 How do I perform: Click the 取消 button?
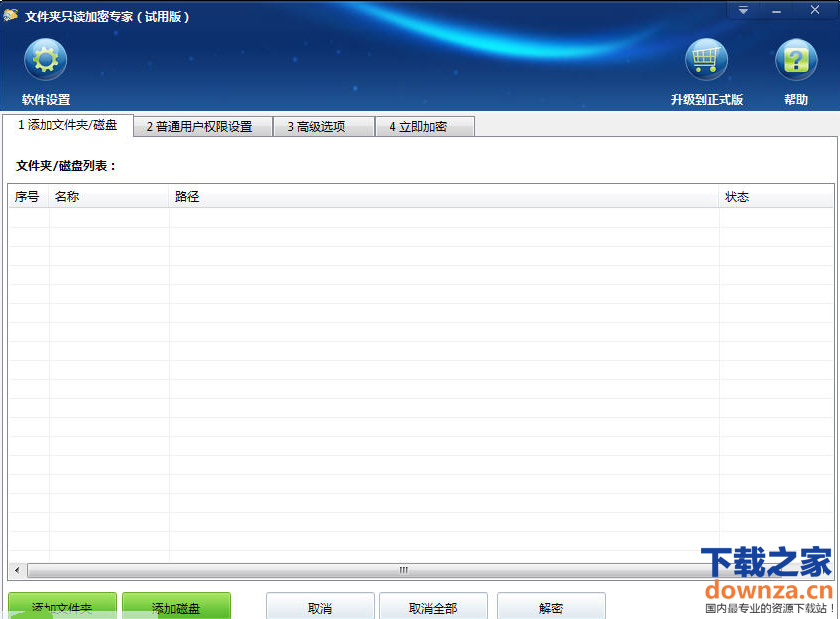(320, 606)
